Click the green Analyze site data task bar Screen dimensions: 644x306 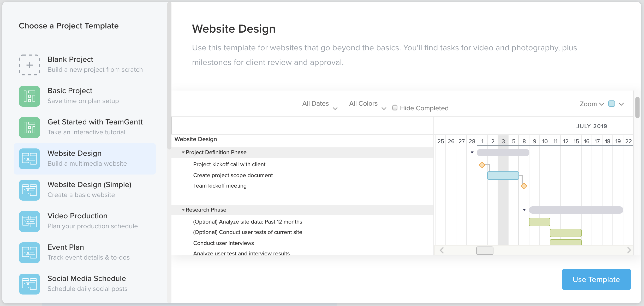[x=540, y=222]
